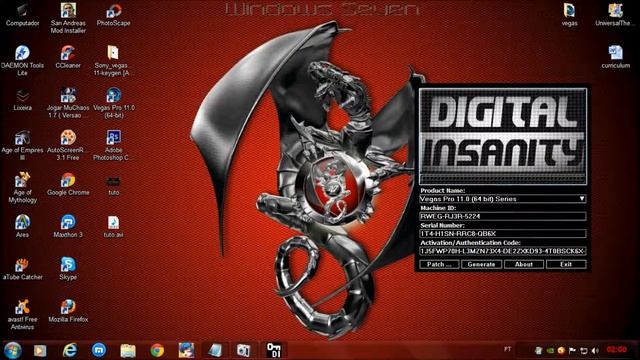Click the Activation/Authentication Code field
Screen dimensions: 640x360
(503, 251)
